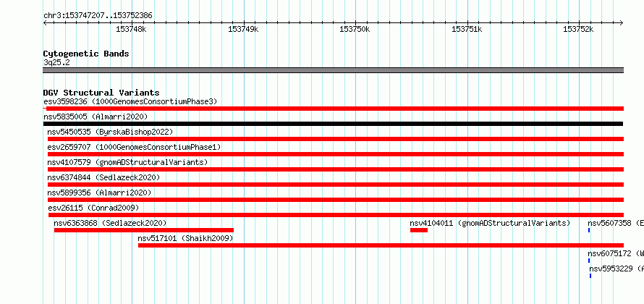The height and width of the screenshot is (304, 644).
Task: Click the 153752k ruler tick label
Action: tap(578, 29)
